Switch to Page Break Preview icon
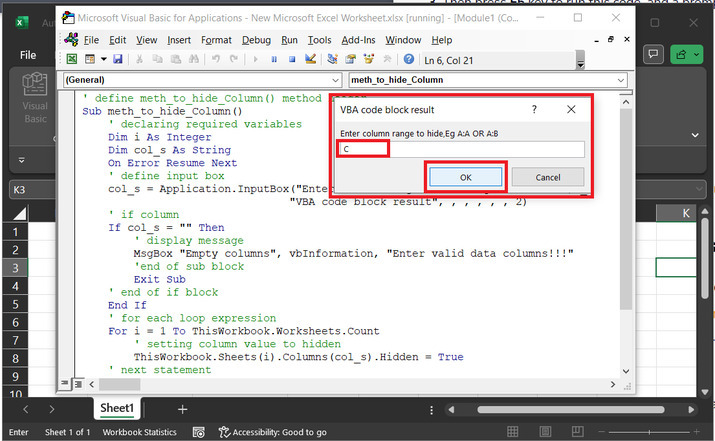715x441 pixels. tap(577, 431)
